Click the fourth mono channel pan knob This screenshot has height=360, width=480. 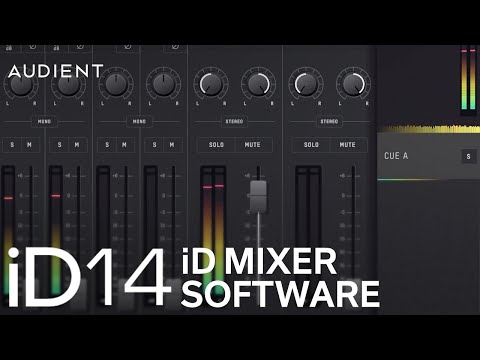(x=163, y=84)
